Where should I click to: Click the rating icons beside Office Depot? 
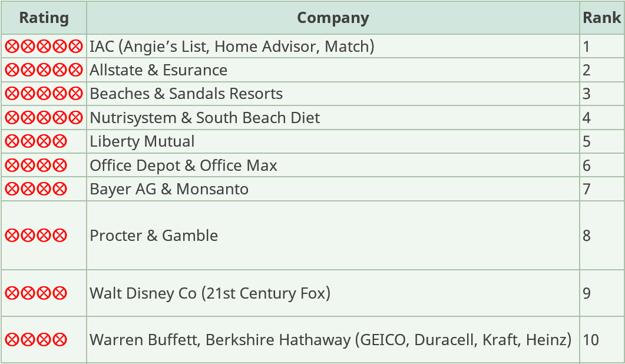click(x=36, y=166)
